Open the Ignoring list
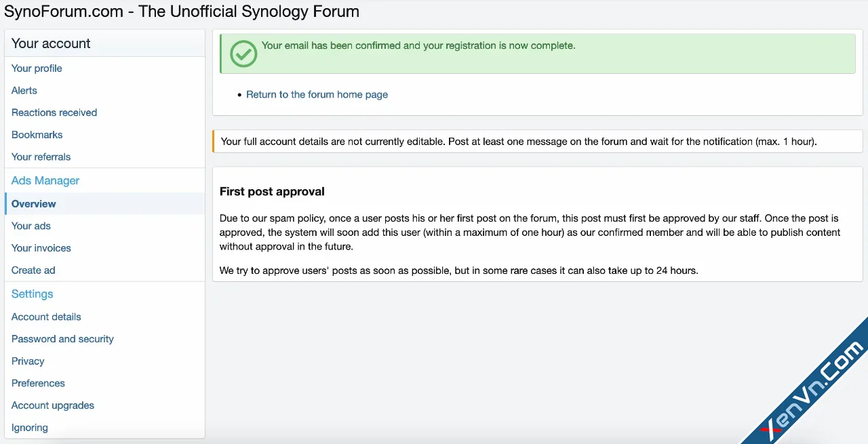The width and height of the screenshot is (868, 444). [30, 428]
